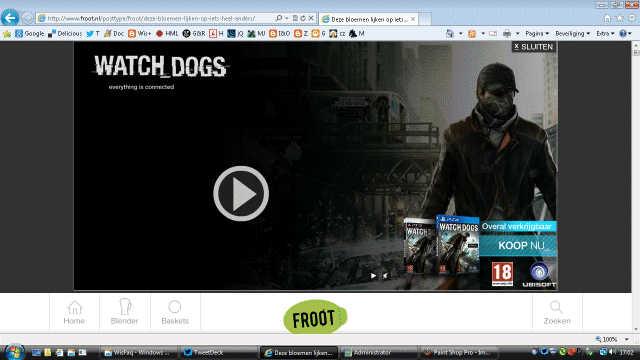This screenshot has width=640, height=360.
Task: Expand the Extra dropdown menu
Action: point(605,33)
